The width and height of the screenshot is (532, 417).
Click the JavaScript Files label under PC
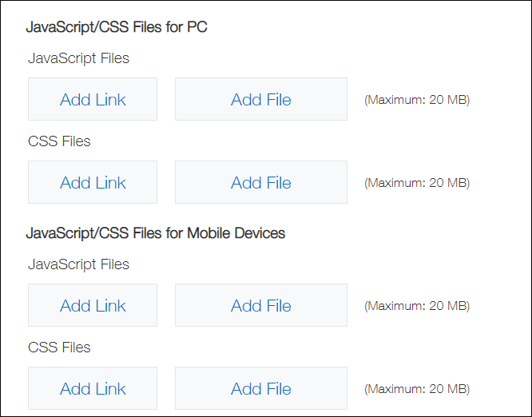pos(78,58)
